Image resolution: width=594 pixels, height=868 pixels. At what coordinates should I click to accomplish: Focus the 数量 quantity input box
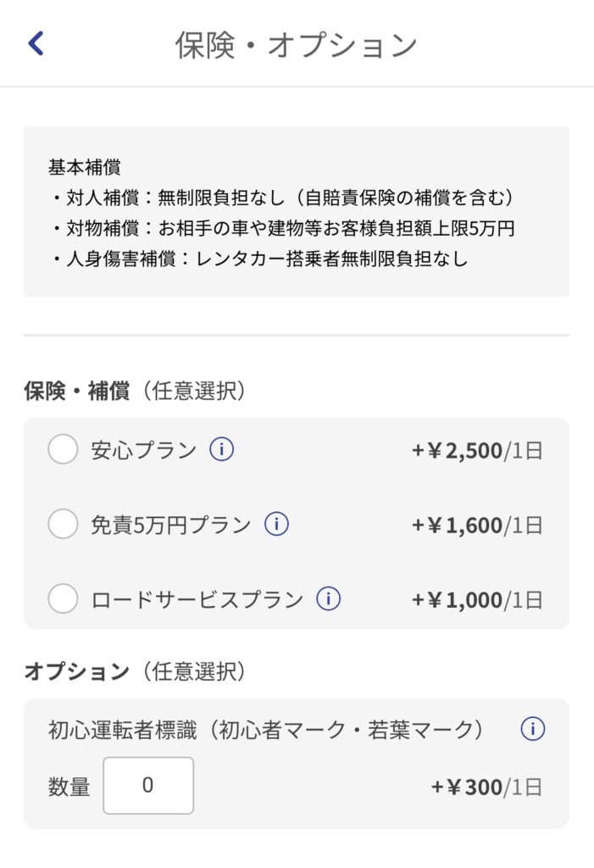pyautogui.click(x=148, y=786)
